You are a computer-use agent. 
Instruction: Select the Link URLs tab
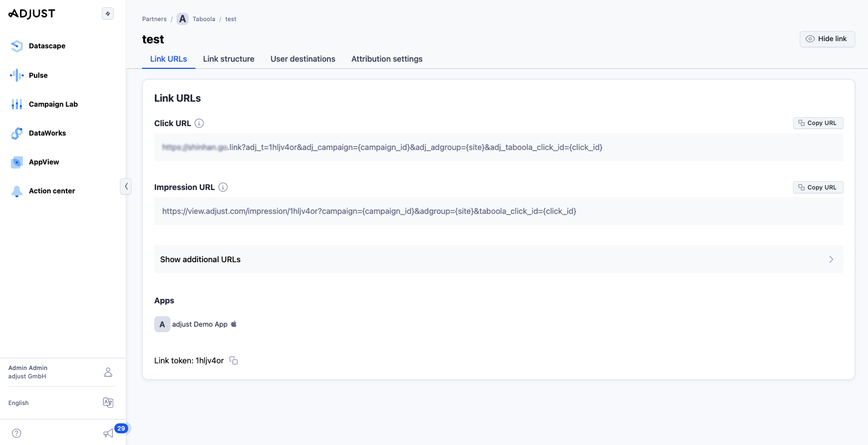tap(169, 59)
